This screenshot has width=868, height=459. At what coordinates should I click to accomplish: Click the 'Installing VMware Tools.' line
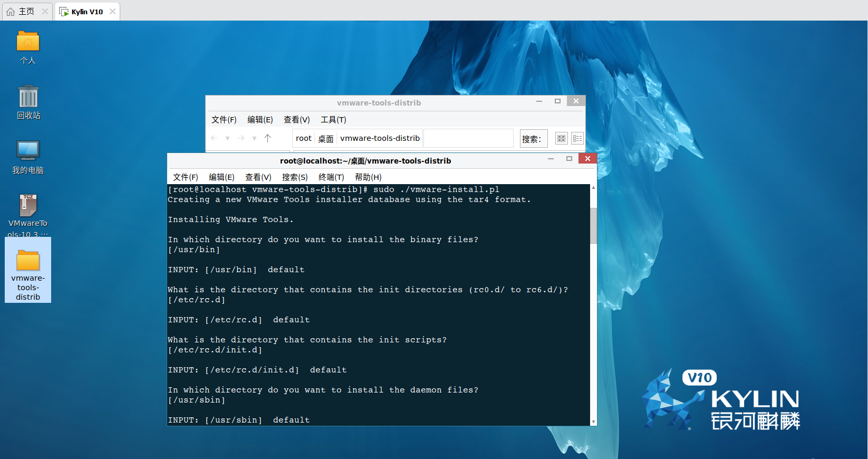tap(230, 219)
